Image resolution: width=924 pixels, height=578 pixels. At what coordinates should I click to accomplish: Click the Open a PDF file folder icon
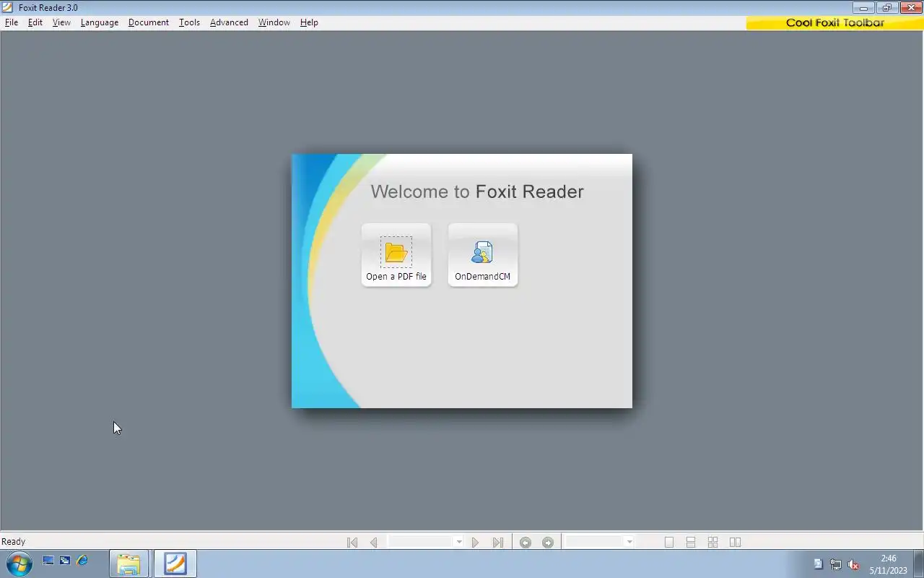(x=396, y=252)
